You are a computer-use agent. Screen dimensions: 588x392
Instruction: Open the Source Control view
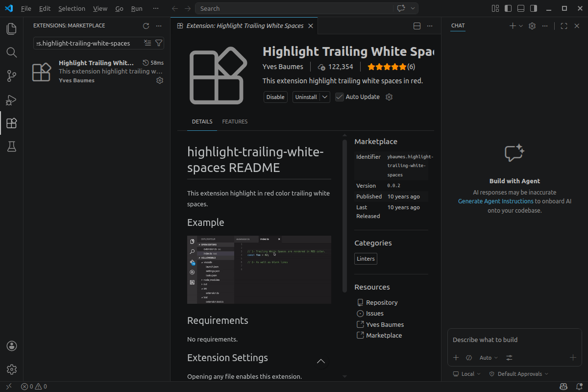[x=11, y=76]
